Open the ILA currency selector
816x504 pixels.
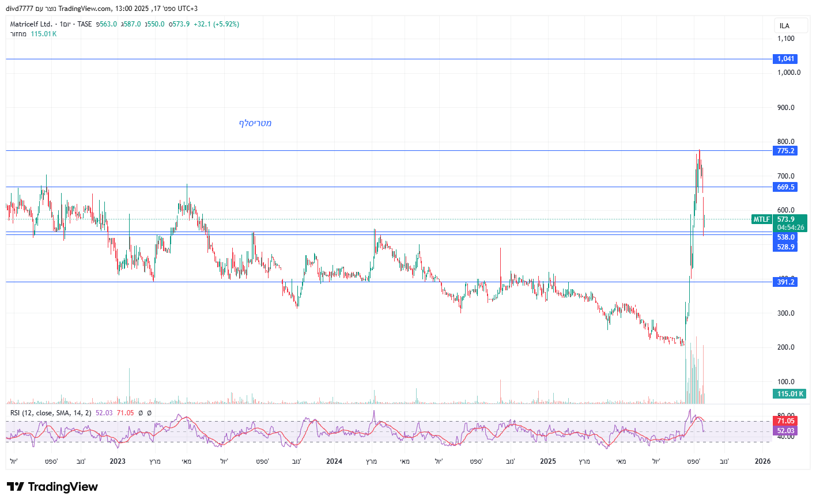[x=791, y=25]
